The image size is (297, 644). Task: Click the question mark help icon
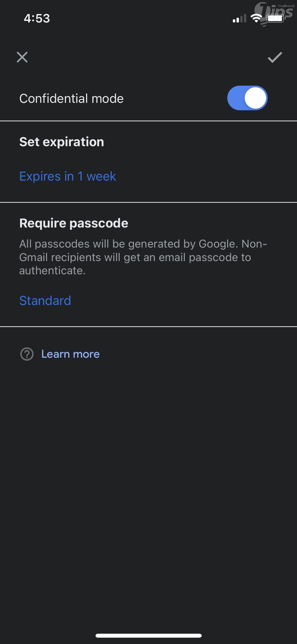pyautogui.click(x=27, y=354)
